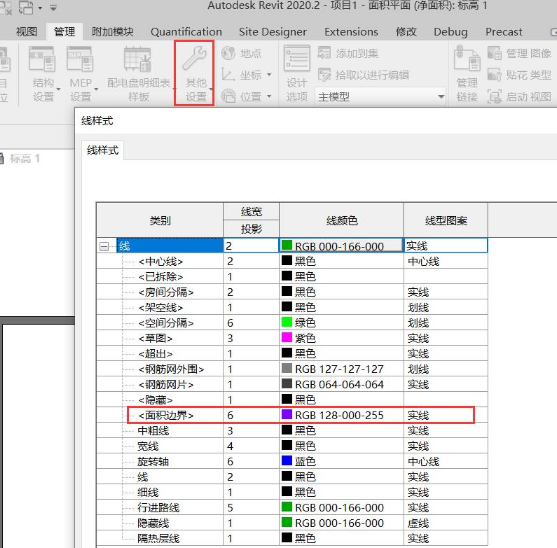The image size is (557, 548).
Task: Open Site Designer ribbon tab
Action: [x=272, y=32]
